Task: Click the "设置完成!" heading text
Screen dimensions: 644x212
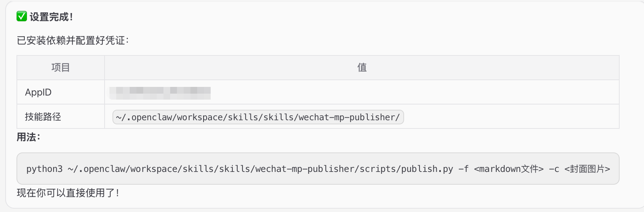Action: coord(51,17)
